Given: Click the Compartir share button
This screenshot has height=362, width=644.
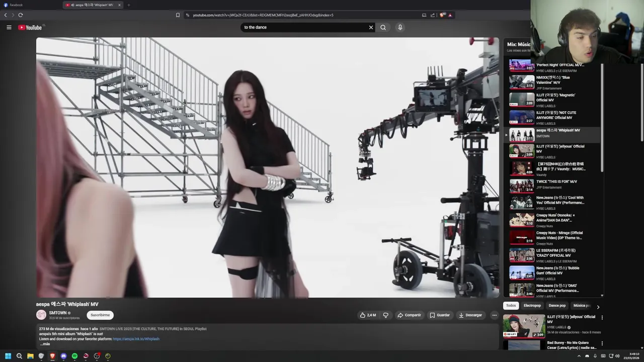Looking at the screenshot, I should [409, 315].
